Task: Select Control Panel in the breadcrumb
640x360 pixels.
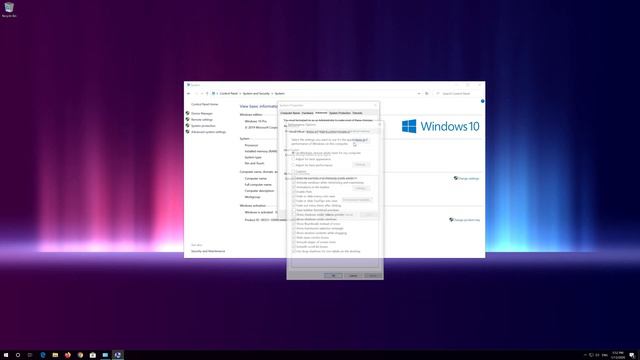Action: click(x=229, y=93)
